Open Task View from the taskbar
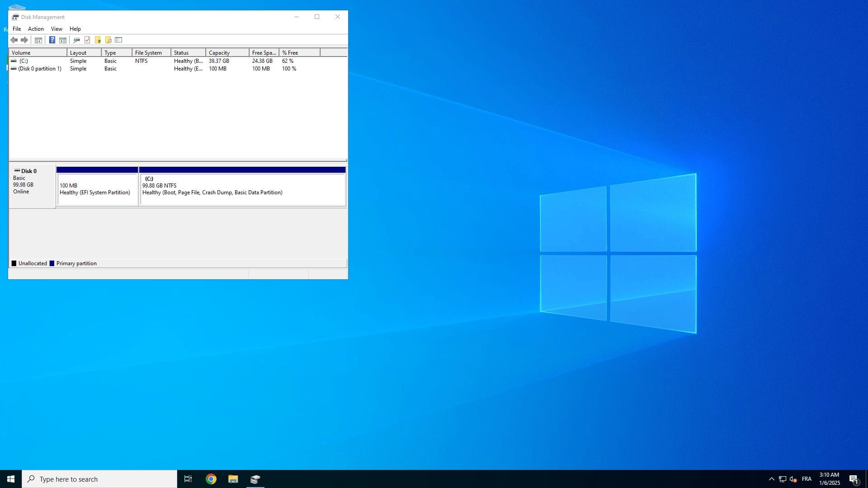The height and width of the screenshot is (488, 868). point(188,479)
